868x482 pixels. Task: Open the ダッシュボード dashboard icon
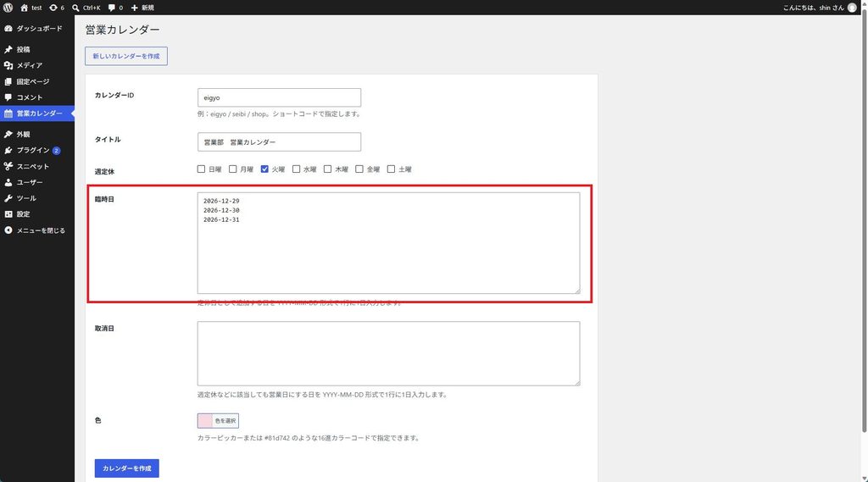[8, 28]
